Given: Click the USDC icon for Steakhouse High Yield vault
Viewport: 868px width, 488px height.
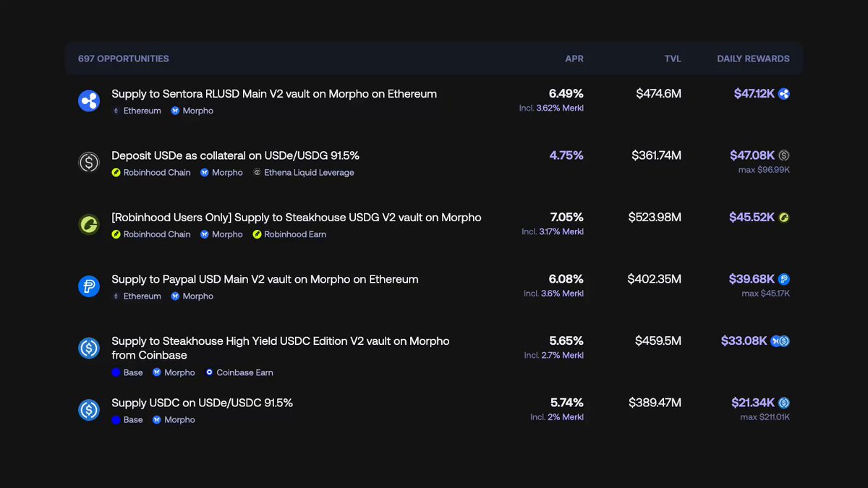Looking at the screenshot, I should tap(89, 348).
